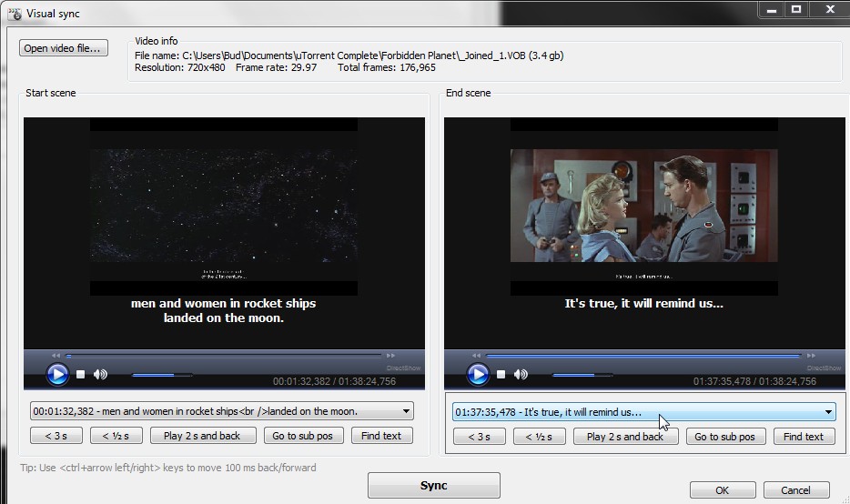Click End scene 'Go to sub pos'
The height and width of the screenshot is (504, 850).
click(726, 437)
